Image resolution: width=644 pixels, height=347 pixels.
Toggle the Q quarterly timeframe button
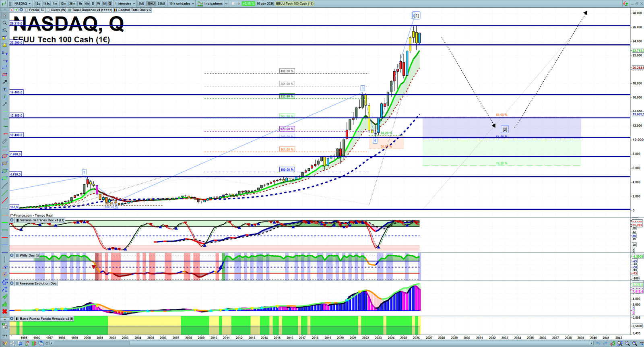[x=110, y=4]
